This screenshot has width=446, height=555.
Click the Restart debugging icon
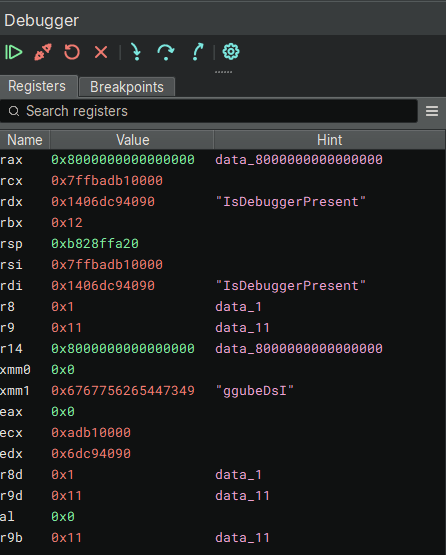point(72,52)
